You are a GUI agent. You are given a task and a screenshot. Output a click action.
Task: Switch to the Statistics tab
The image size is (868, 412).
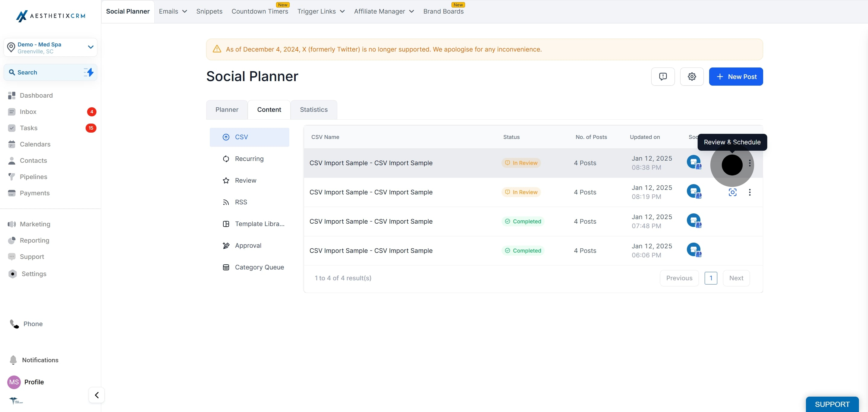(x=314, y=109)
